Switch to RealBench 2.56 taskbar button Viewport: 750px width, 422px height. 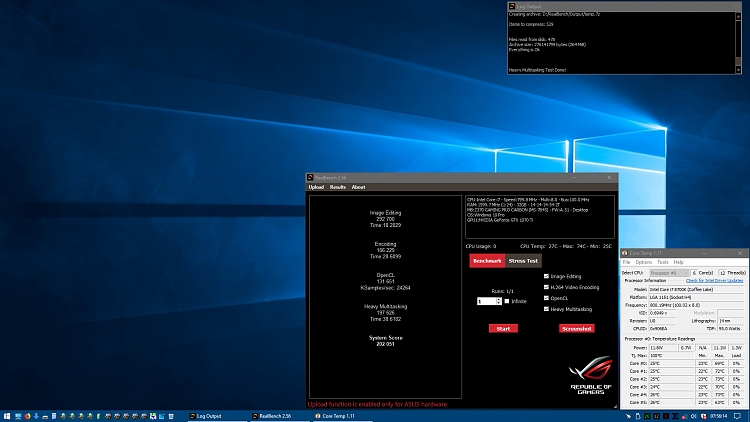click(x=279, y=416)
